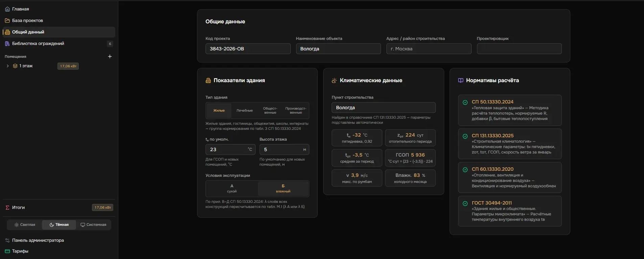Edit Код проекта field 3843-2026-ОВ
Screen dimensions: 644x259
pos(248,49)
